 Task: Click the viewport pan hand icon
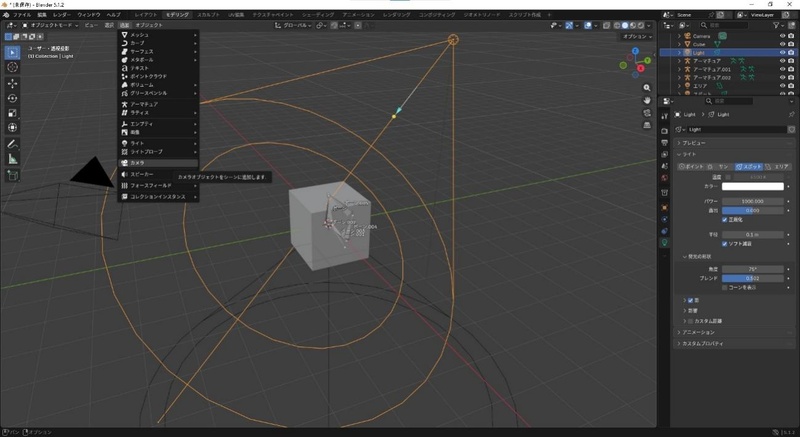coord(647,100)
